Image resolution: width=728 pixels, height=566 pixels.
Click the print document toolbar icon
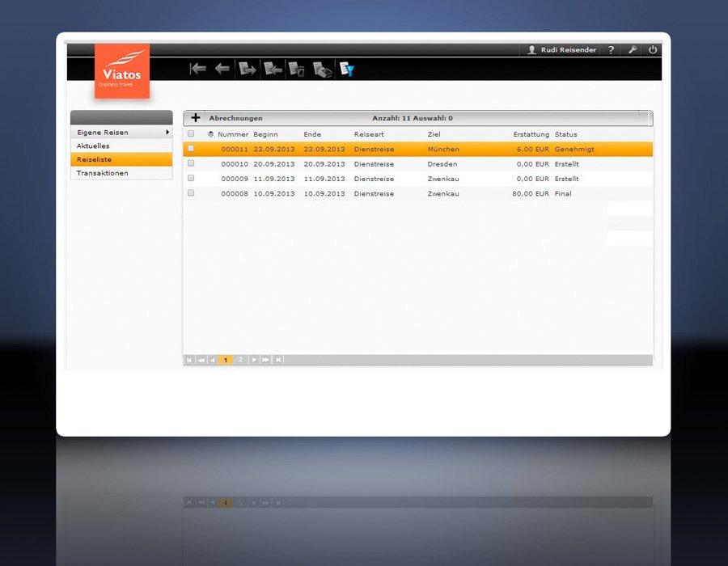pyautogui.click(x=322, y=70)
